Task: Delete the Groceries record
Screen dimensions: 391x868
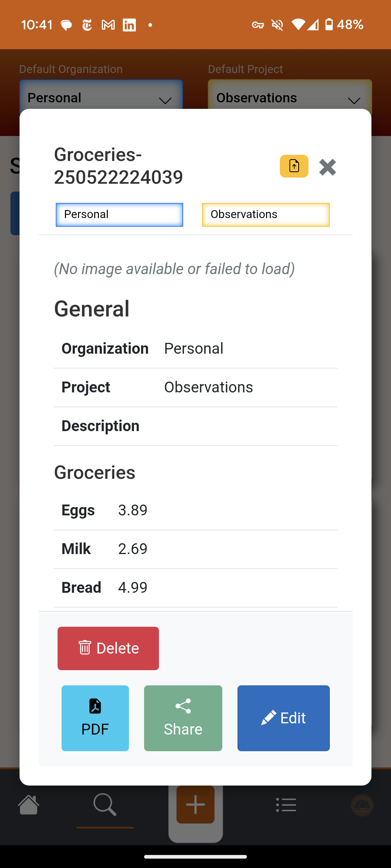Action: click(108, 648)
